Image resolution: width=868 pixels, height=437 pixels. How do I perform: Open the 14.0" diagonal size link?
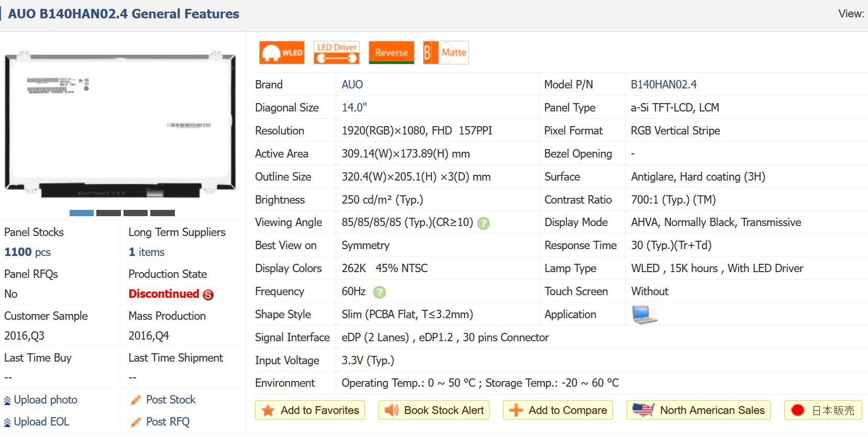coord(354,108)
